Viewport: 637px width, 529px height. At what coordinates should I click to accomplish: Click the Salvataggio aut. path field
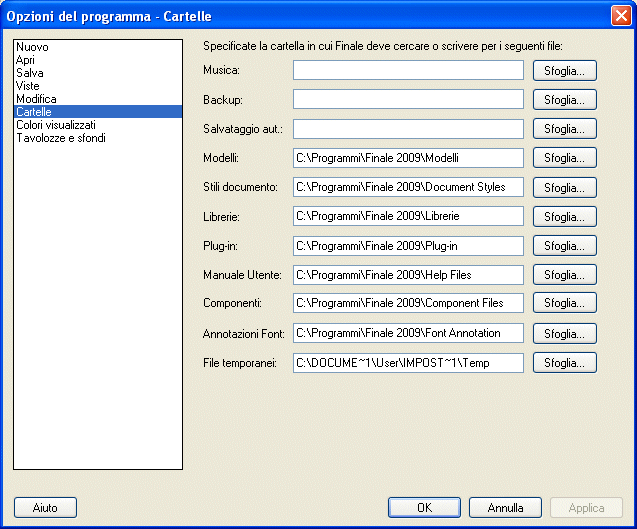pos(408,129)
